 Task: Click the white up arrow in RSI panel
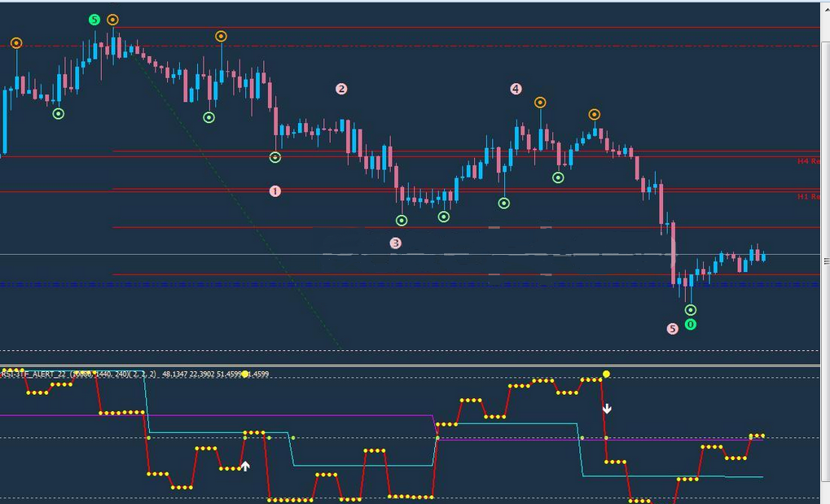pyautogui.click(x=245, y=466)
